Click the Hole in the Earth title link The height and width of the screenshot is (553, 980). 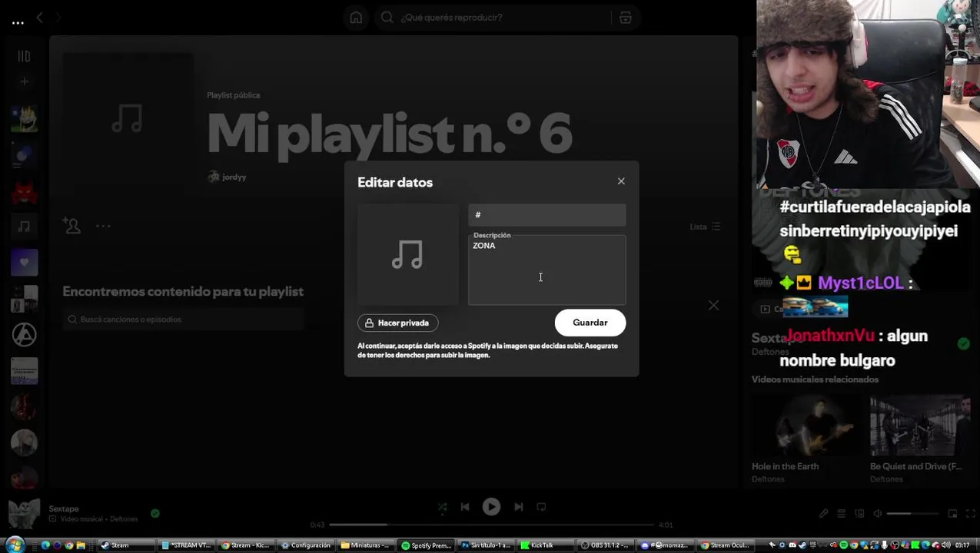pyautogui.click(x=785, y=466)
